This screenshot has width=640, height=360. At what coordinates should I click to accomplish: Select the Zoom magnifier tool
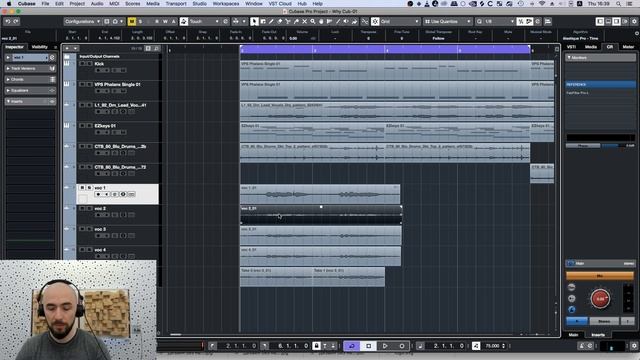point(313,21)
